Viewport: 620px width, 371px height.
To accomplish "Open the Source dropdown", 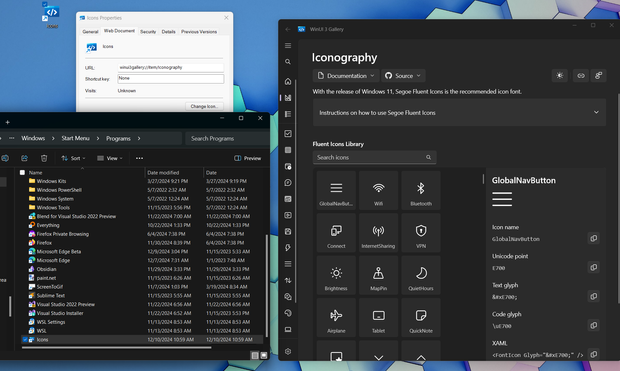I will [x=403, y=76].
